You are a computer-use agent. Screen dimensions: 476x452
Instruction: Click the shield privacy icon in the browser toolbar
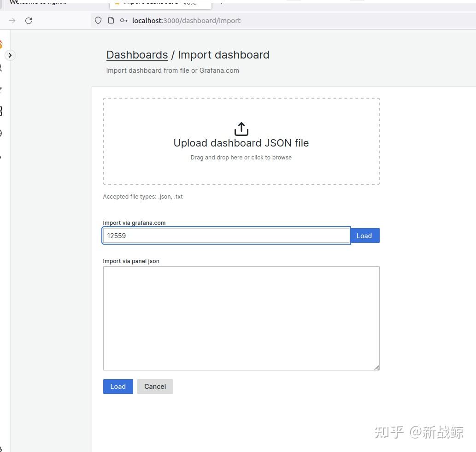(97, 20)
